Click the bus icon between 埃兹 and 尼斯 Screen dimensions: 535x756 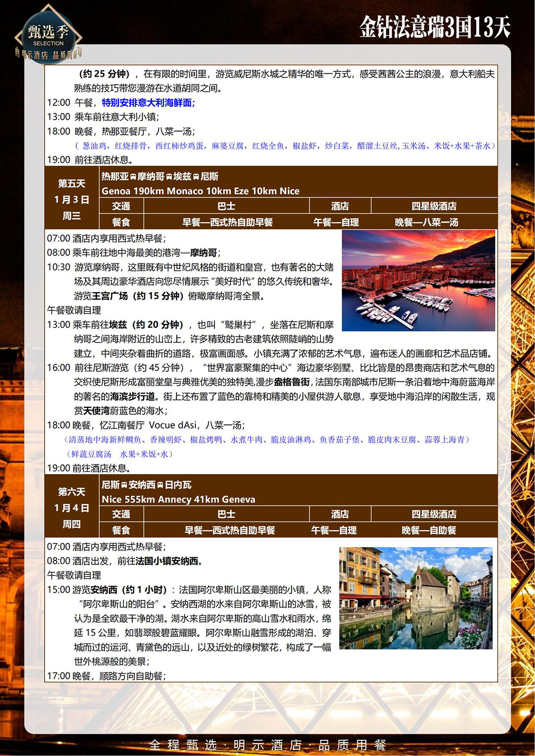point(196,177)
